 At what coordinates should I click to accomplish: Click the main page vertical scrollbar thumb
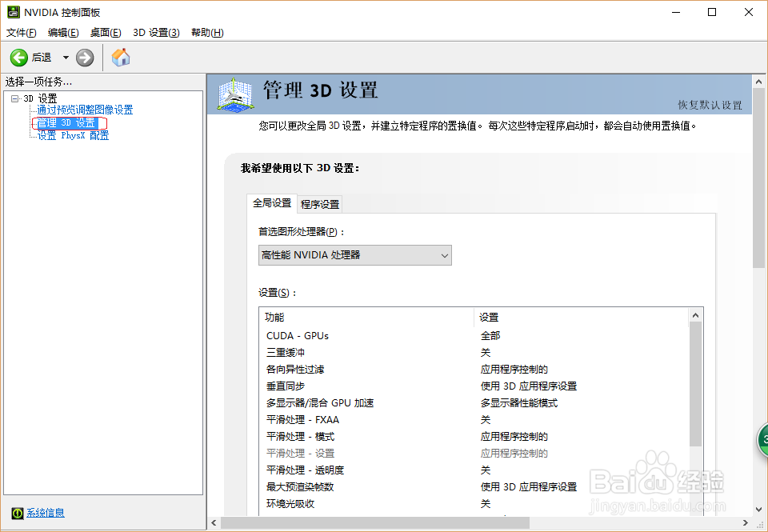tap(758, 178)
